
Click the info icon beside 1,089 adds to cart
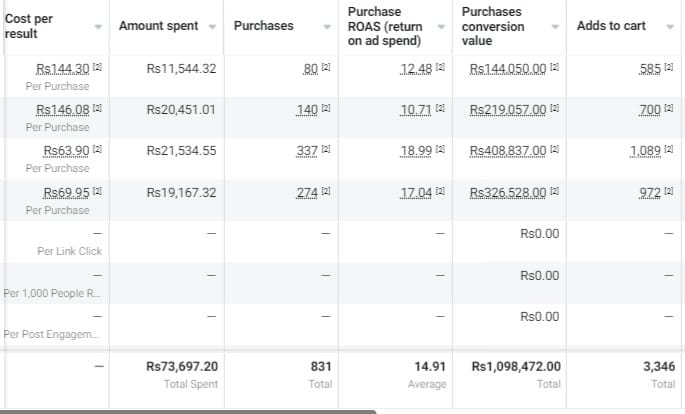tap(669, 150)
